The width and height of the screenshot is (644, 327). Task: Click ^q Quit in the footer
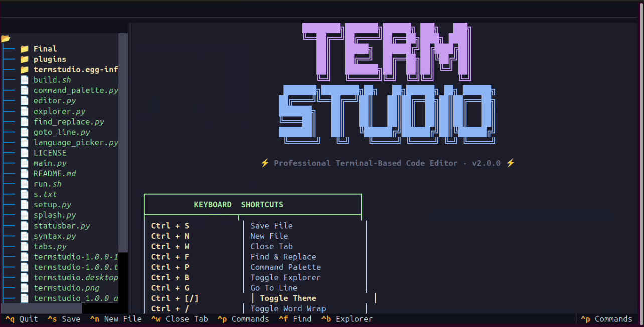point(22,319)
